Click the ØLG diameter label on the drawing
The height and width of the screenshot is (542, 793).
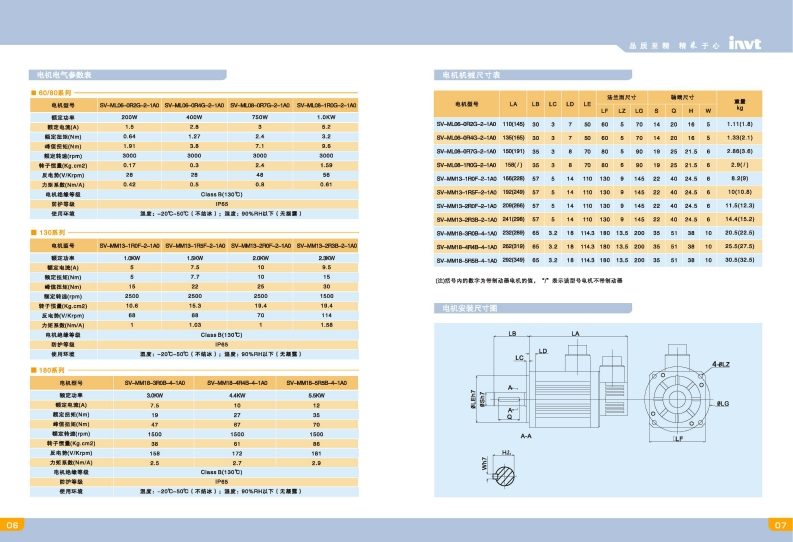[725, 402]
